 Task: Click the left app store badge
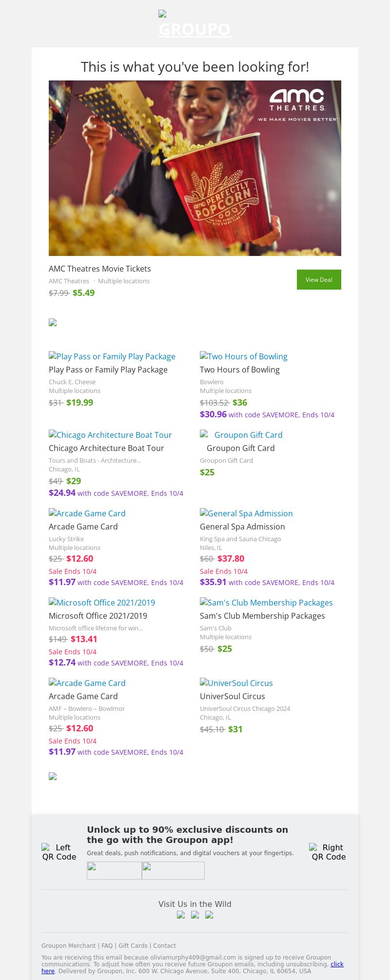coord(114,870)
